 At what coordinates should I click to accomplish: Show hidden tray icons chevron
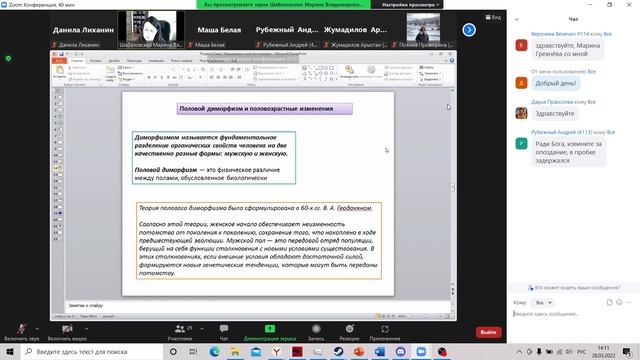519,351
